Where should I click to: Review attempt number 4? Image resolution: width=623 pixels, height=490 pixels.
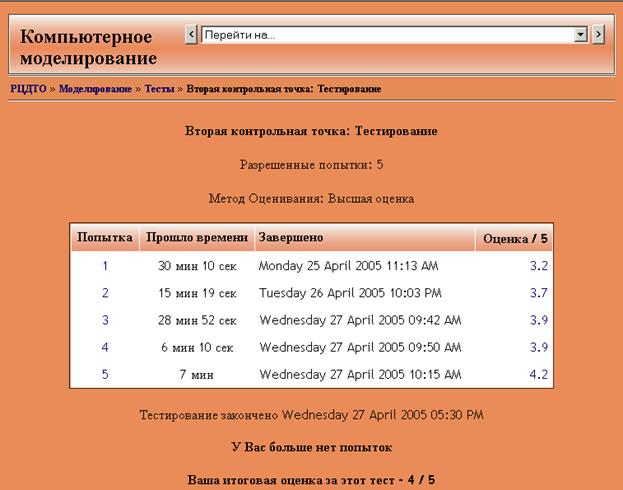click(x=105, y=347)
